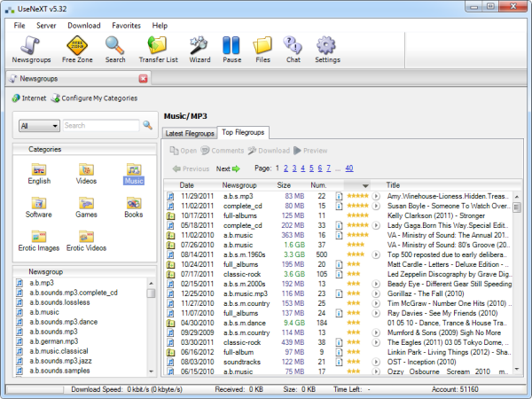Image resolution: width=532 pixels, height=399 pixels.
Task: Pause downloads with the Pause icon
Action: coord(231,48)
